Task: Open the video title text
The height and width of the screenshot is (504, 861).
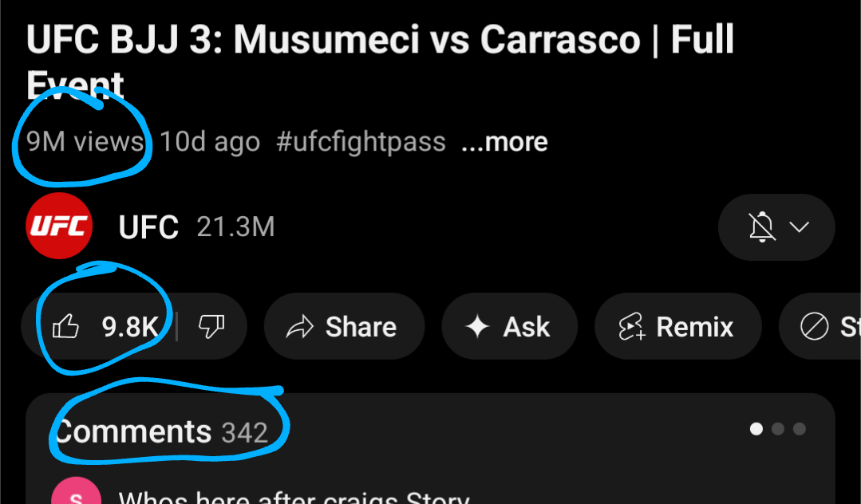Action: [x=380, y=40]
